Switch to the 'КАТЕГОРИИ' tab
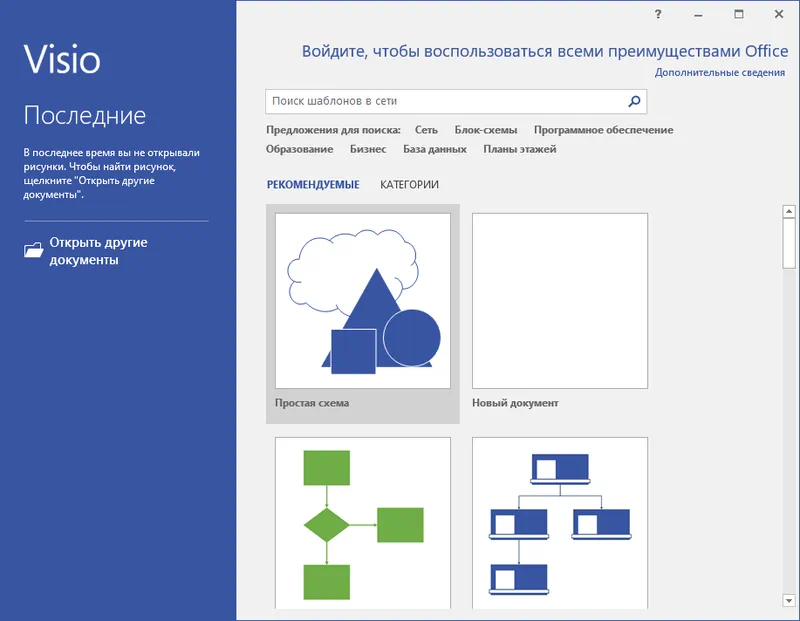This screenshot has height=621, width=800. pos(409,185)
